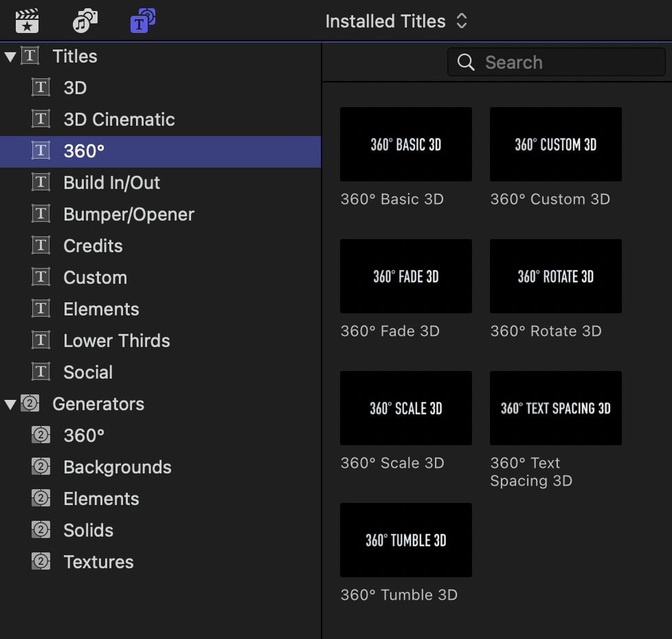
Task: Click the Search field
Action: click(x=557, y=62)
